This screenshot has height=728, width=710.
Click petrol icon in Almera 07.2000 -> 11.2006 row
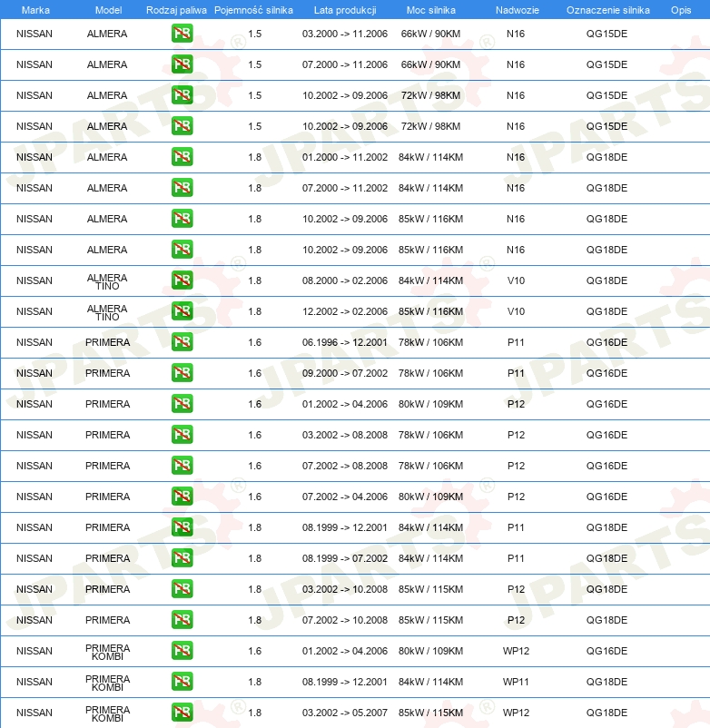pos(182,64)
